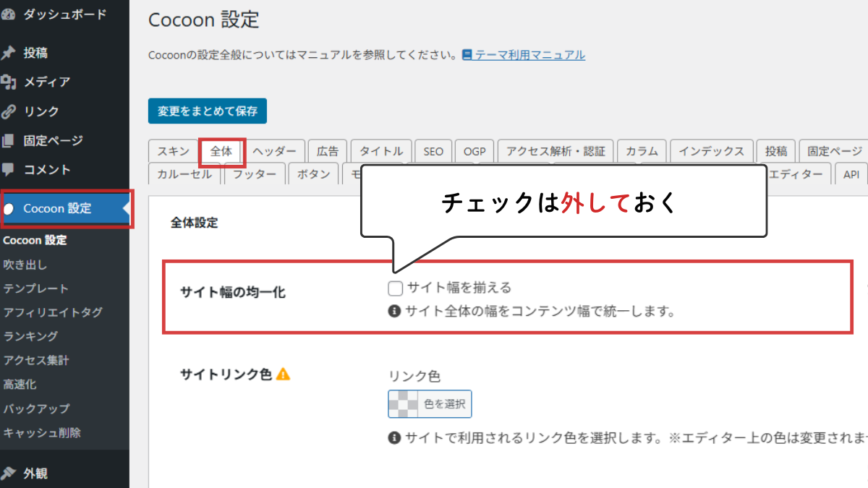Toggle the サイト幅を揃える checkbox
This screenshot has height=488, width=868.
(395, 288)
